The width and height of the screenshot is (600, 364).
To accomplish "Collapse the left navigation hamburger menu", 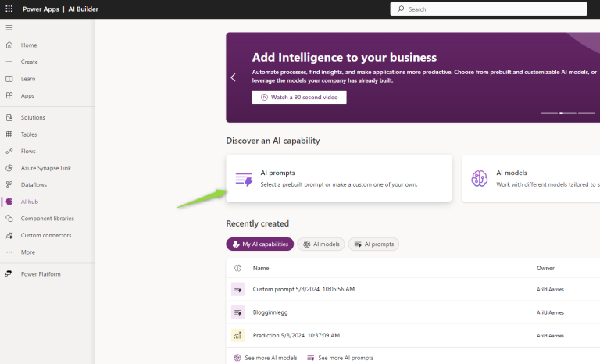I will [x=9, y=27].
